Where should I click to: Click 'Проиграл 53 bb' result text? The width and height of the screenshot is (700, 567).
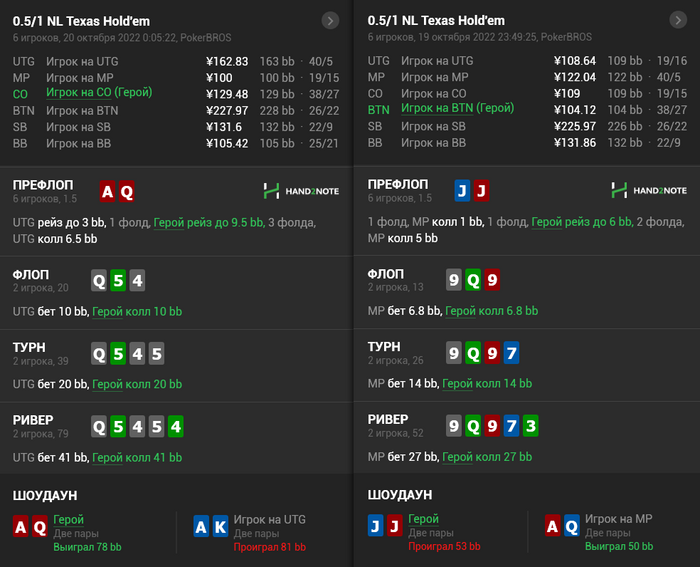pyautogui.click(x=444, y=546)
